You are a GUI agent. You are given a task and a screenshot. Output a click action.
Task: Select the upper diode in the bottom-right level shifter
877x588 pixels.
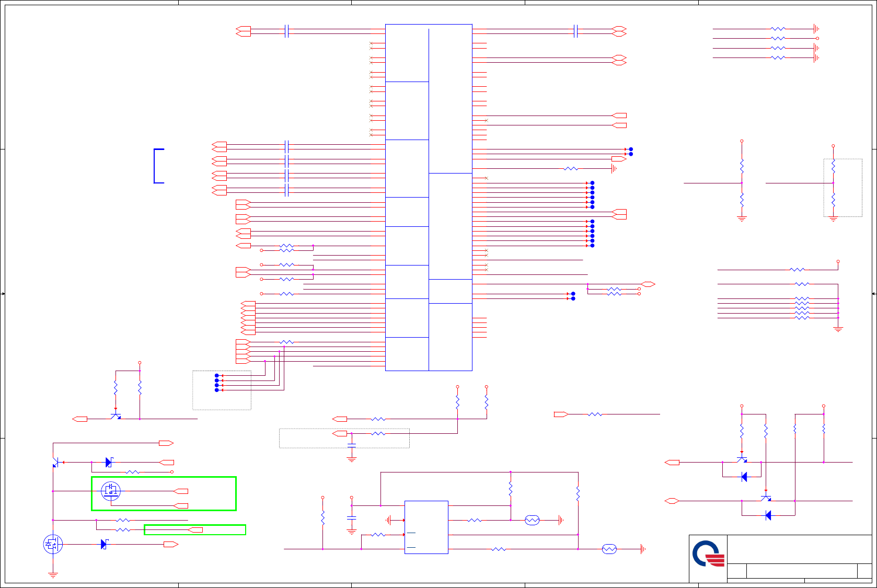tap(744, 477)
